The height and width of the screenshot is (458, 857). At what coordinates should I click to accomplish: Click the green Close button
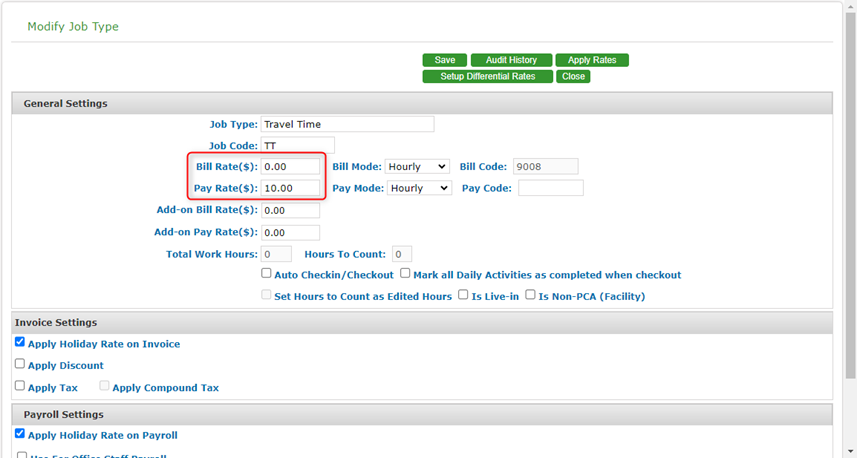pyautogui.click(x=573, y=77)
